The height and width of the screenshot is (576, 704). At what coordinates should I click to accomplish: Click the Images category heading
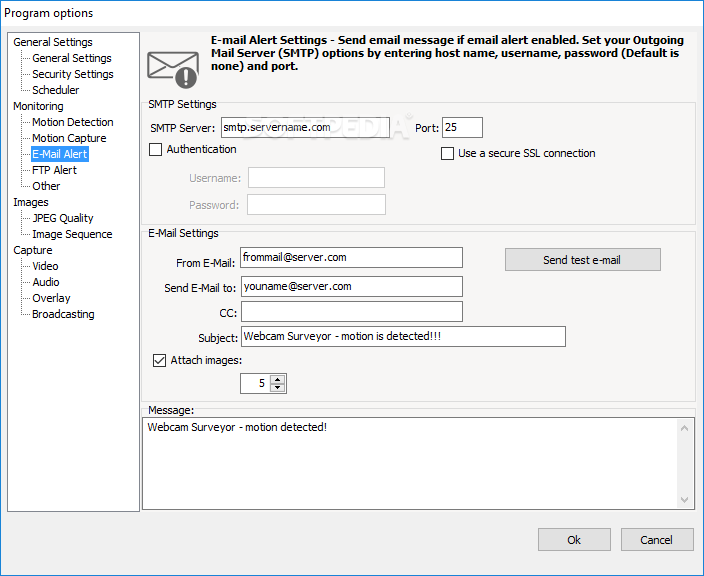31,202
